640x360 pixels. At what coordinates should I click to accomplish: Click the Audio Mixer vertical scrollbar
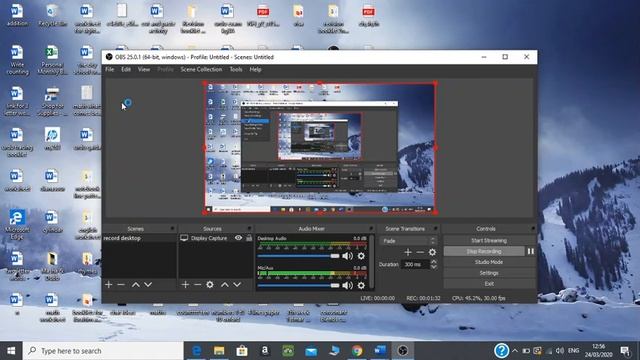pyautogui.click(x=371, y=262)
